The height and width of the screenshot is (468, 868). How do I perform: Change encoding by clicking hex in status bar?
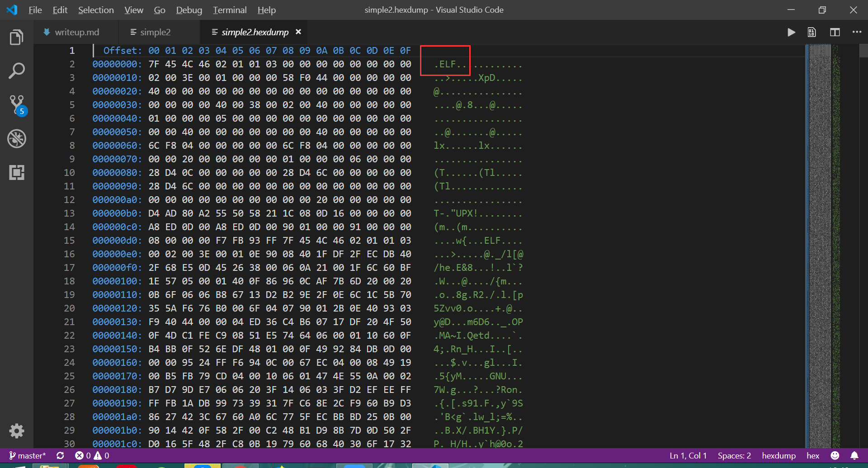click(812, 455)
